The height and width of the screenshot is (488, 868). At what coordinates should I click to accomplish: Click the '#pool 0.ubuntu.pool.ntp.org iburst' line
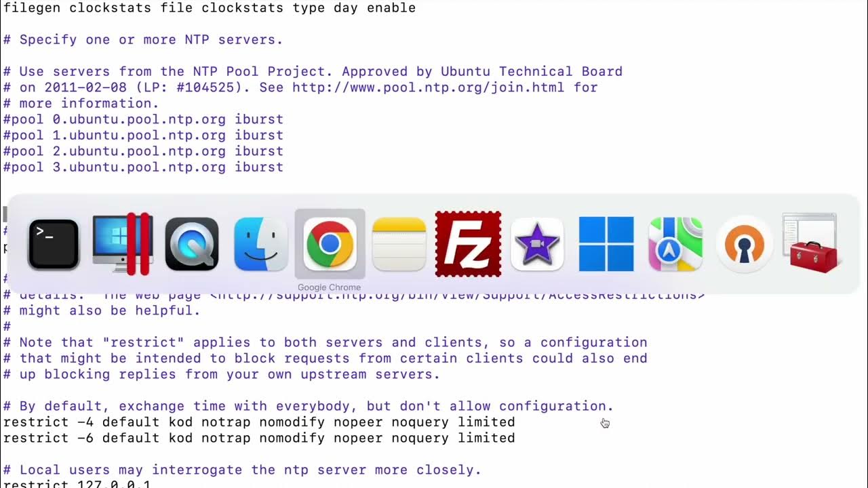point(143,119)
